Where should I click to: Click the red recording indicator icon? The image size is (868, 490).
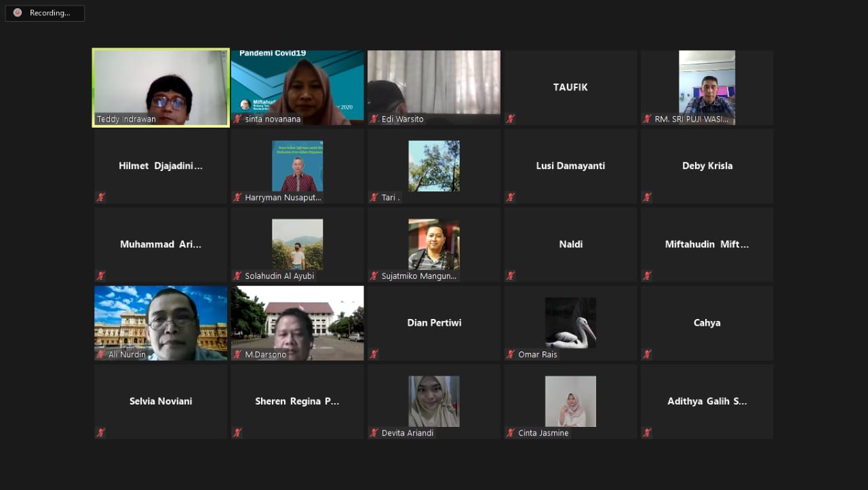click(17, 13)
